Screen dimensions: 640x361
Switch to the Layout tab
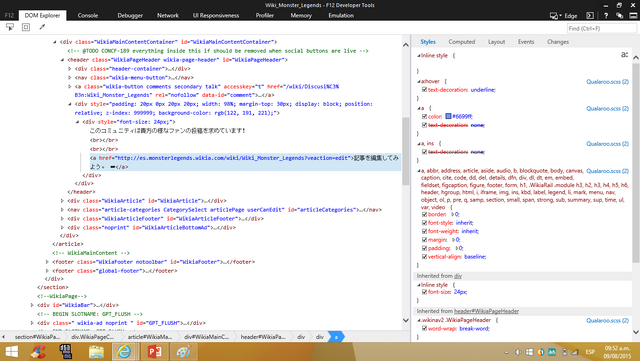(496, 42)
